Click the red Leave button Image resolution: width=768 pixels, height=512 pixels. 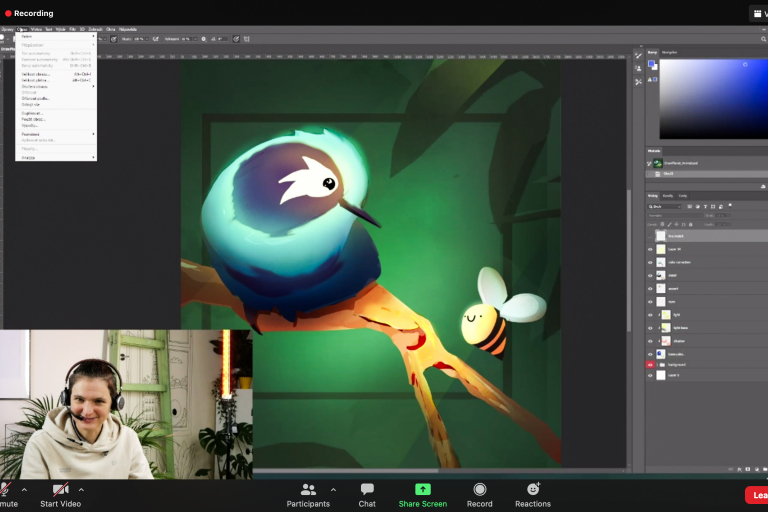click(757, 495)
